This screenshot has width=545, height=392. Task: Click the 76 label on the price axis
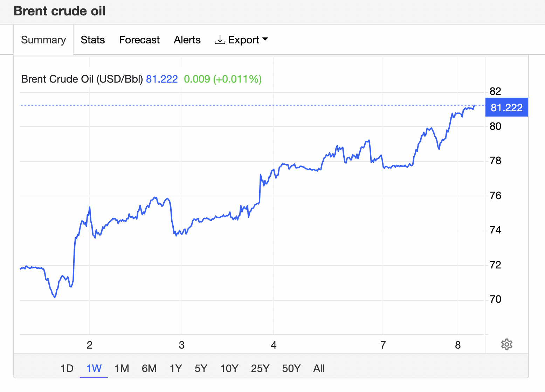tap(495, 195)
